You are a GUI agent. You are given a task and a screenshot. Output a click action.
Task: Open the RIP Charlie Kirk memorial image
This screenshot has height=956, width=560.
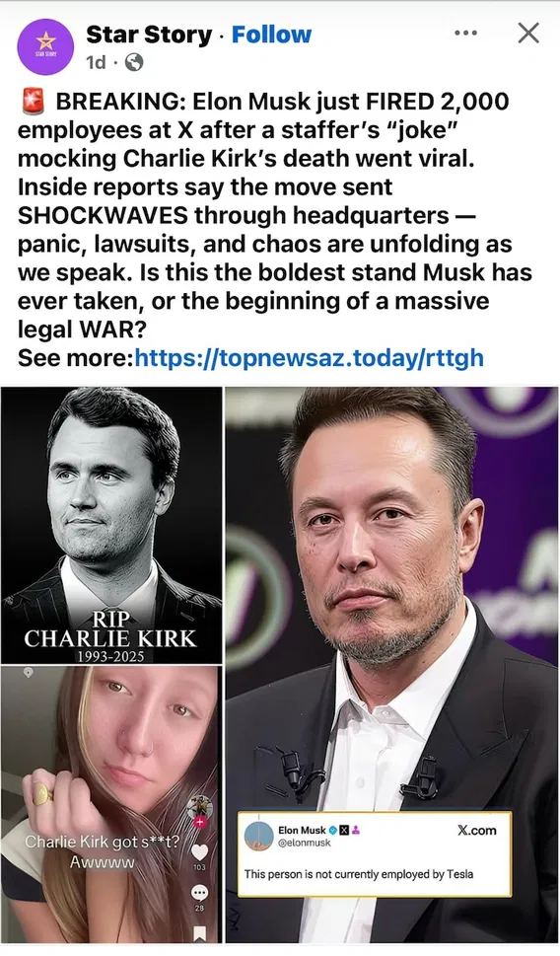point(111,525)
